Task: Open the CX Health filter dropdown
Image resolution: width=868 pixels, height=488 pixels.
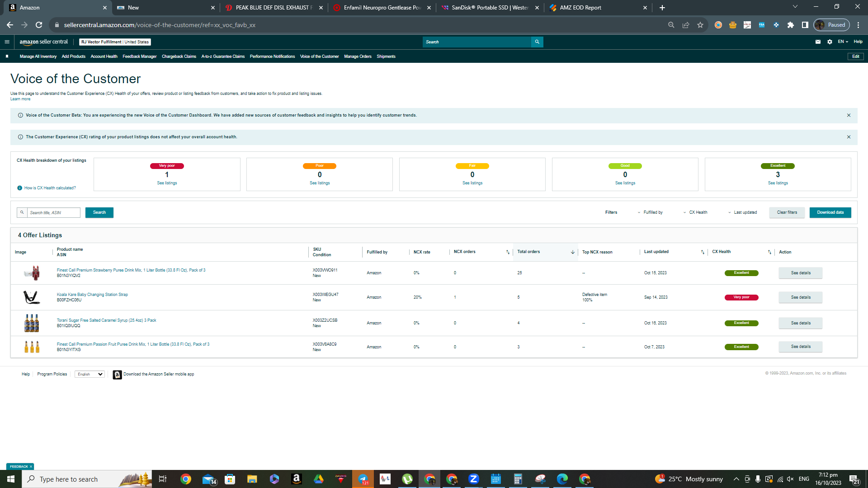Action: [x=695, y=212]
